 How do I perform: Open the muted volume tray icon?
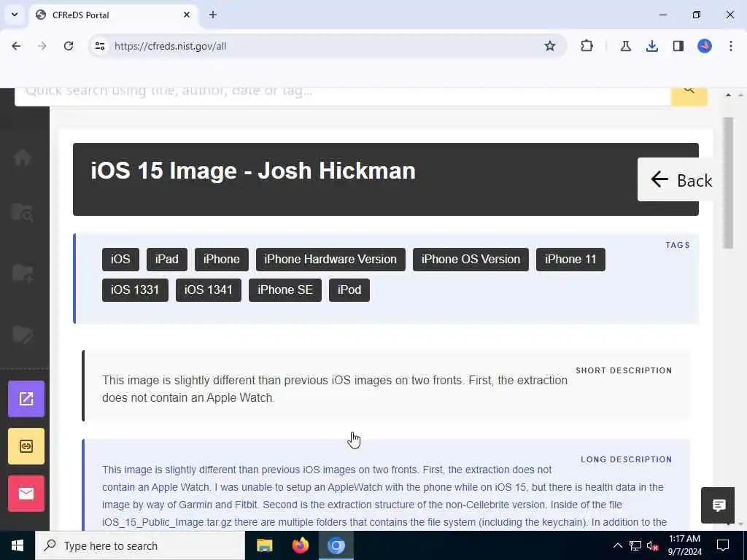pyautogui.click(x=653, y=545)
